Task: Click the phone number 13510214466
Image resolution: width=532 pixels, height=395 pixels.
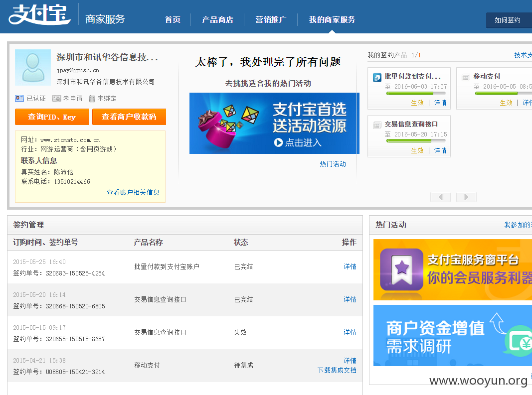Action: tap(72, 181)
